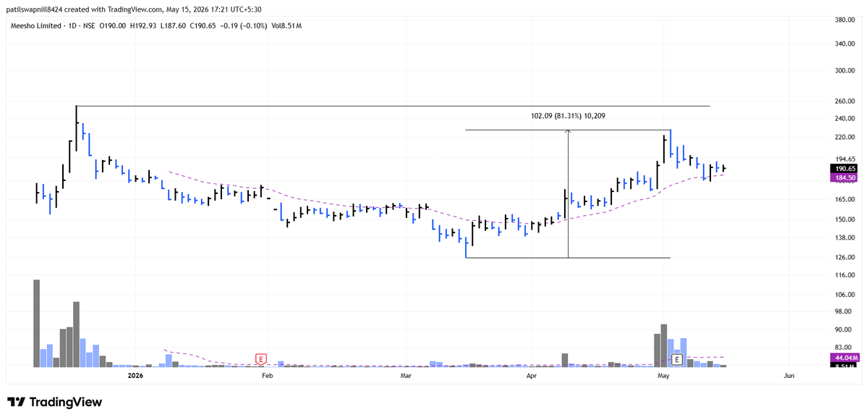Click the Feb label on time axis
The height and width of the screenshot is (420, 868).
tap(267, 376)
